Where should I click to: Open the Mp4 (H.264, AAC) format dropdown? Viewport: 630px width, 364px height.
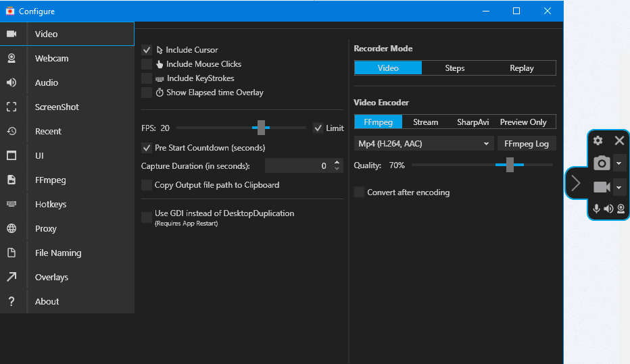(x=424, y=144)
